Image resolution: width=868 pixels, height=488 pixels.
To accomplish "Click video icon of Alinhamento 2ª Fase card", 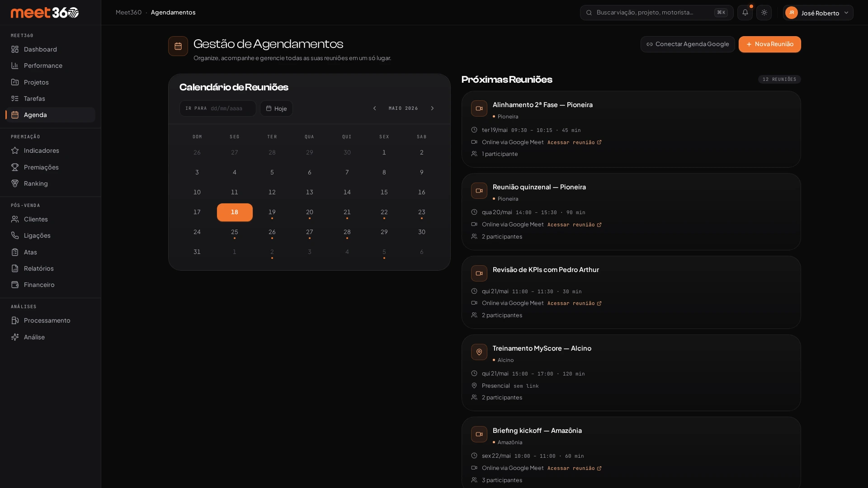I will coord(479,108).
